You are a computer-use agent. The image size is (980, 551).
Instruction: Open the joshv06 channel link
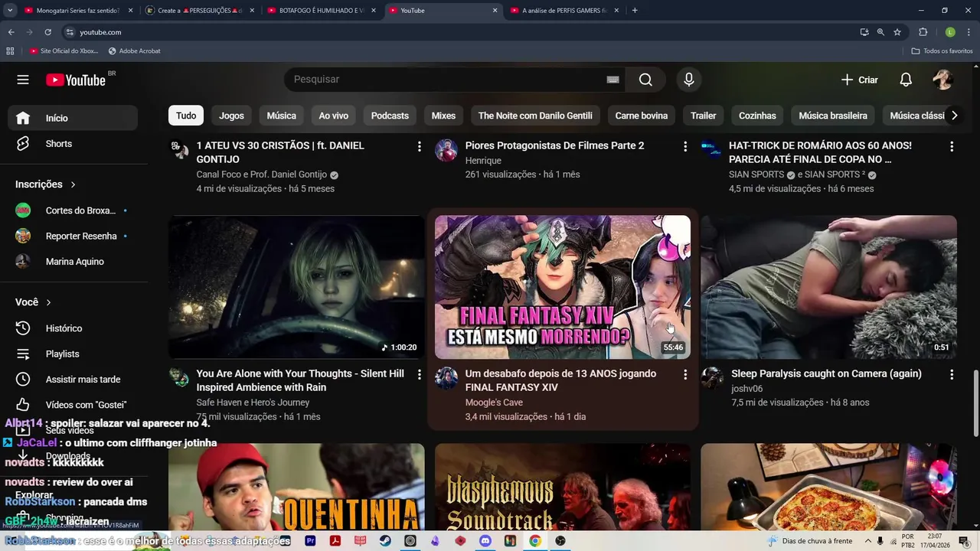746,389
